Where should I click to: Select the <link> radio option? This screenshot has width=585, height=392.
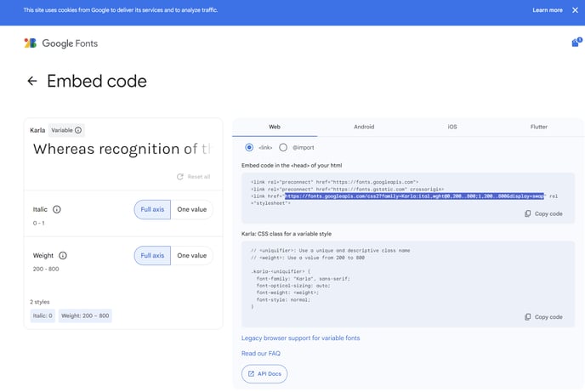[249, 147]
